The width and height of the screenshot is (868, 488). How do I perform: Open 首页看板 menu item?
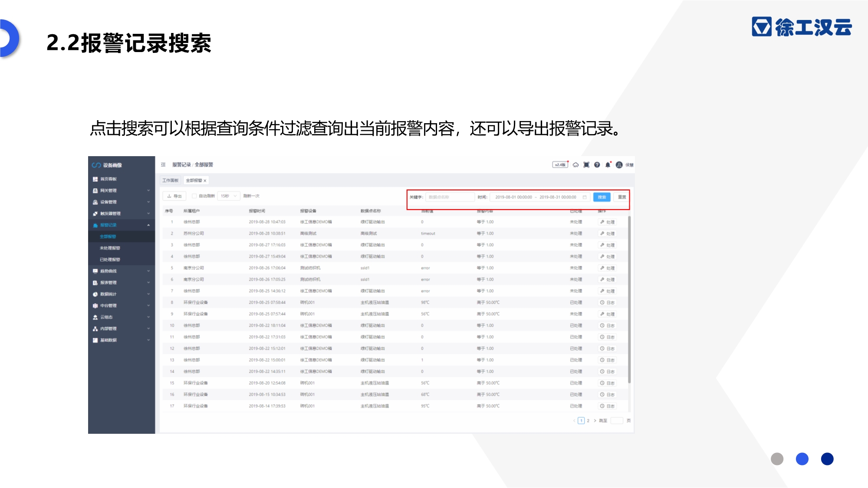[122, 179]
